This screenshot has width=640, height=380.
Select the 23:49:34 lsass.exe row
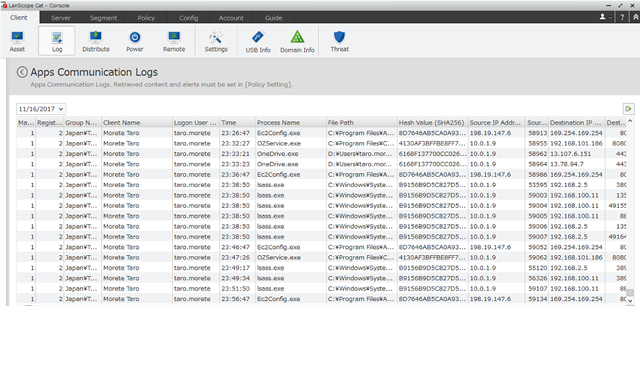(321, 278)
